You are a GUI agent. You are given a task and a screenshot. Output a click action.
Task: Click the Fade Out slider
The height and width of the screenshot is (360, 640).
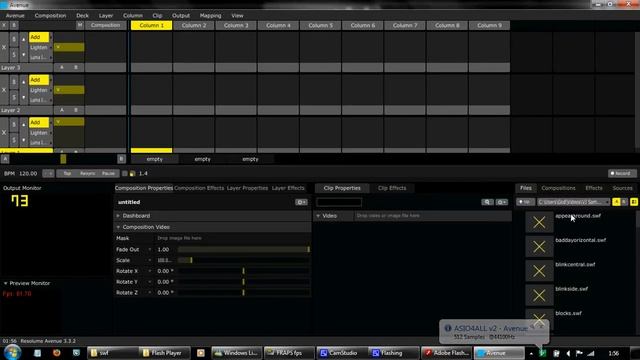pyautogui.click(x=244, y=249)
